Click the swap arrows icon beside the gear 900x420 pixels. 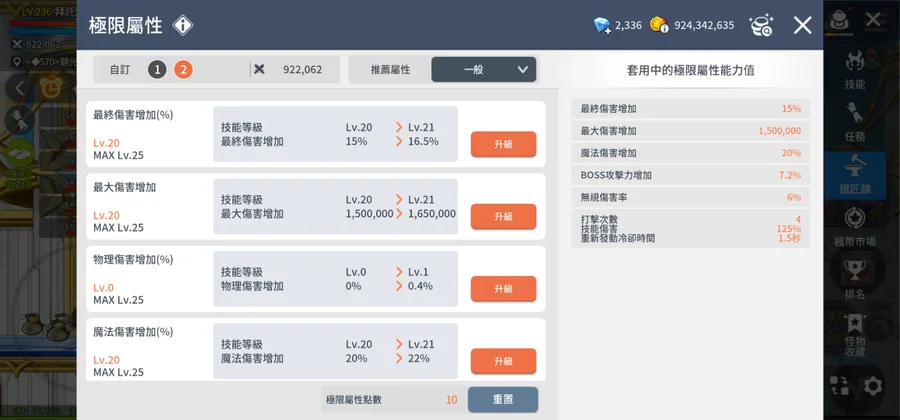pos(840,385)
